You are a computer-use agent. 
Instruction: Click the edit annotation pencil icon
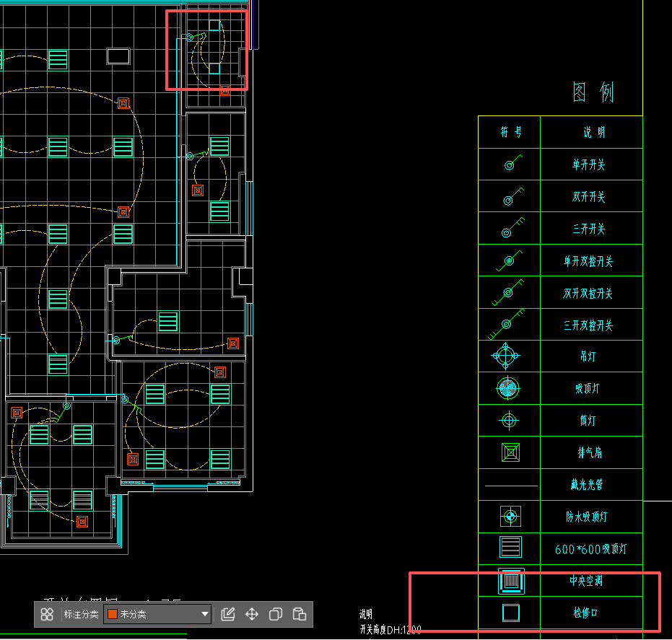[228, 614]
